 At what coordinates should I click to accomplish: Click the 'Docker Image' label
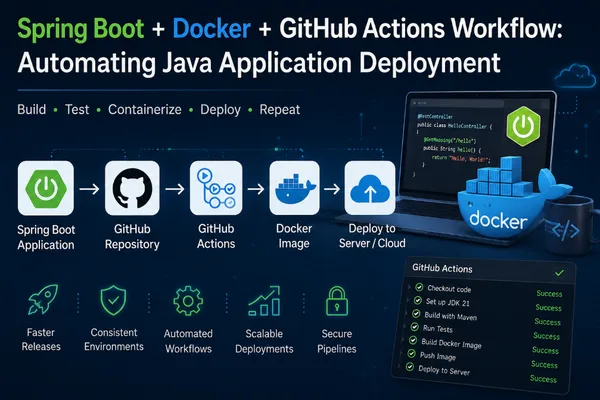pos(294,236)
